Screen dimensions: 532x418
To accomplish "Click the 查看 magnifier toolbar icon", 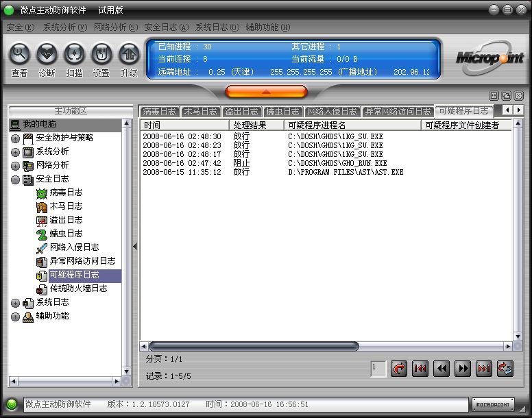I will 19,55.
